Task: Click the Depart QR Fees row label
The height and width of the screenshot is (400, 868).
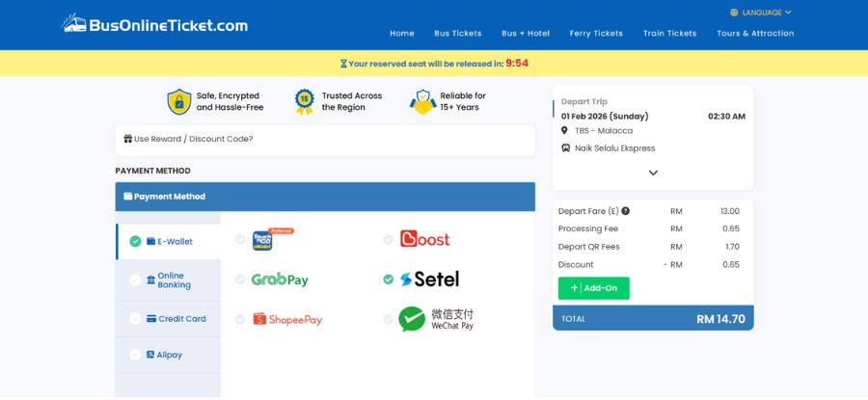Action: tap(589, 247)
